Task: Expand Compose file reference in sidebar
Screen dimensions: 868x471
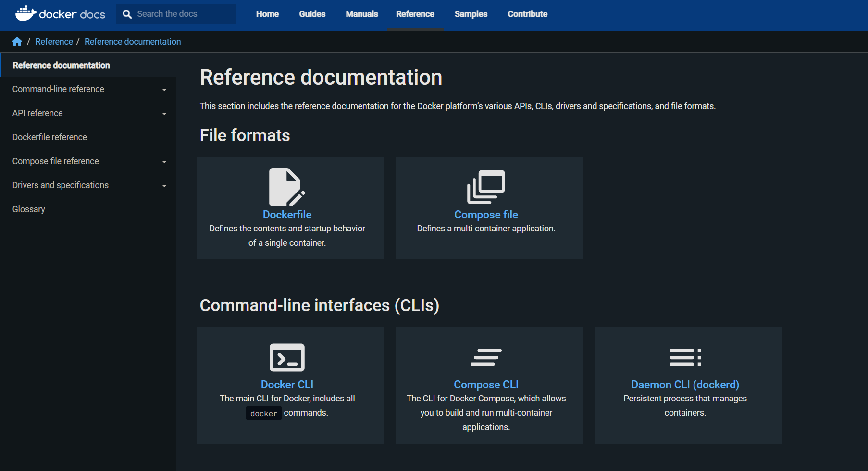Action: coord(164,162)
